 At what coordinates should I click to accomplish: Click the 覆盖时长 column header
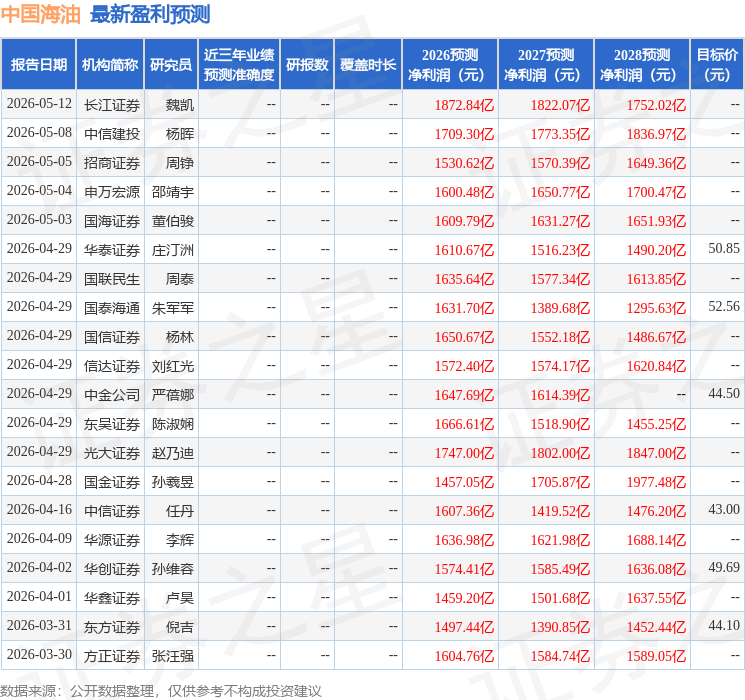[368, 65]
